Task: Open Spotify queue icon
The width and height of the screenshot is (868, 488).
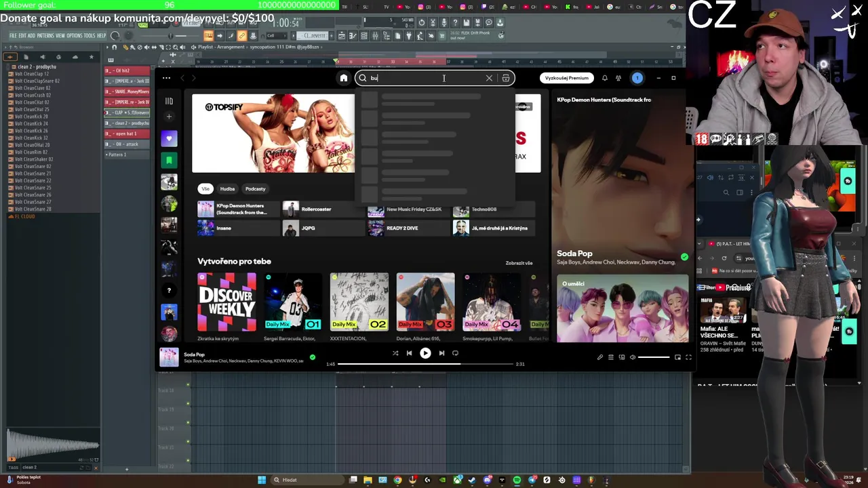Action: pyautogui.click(x=611, y=357)
